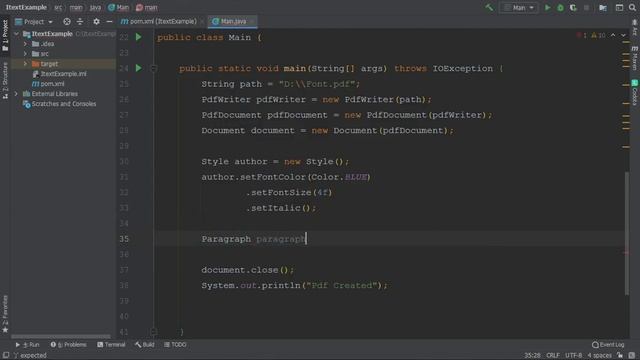Screen dimensions: 640x360
Task: Open the Build tool window tab
Action: [144, 345]
